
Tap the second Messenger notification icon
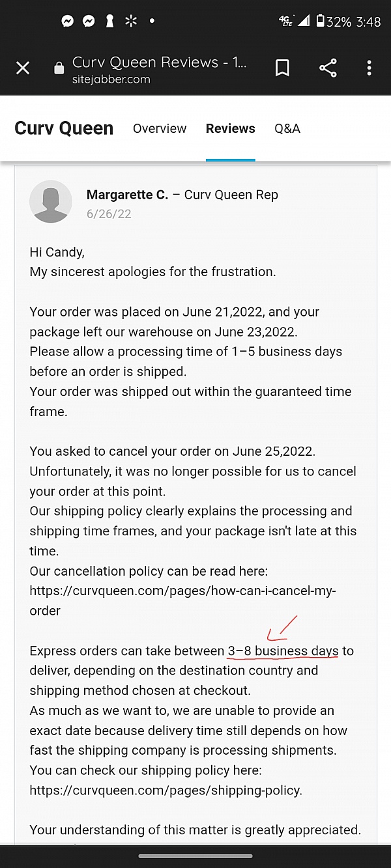click(89, 21)
